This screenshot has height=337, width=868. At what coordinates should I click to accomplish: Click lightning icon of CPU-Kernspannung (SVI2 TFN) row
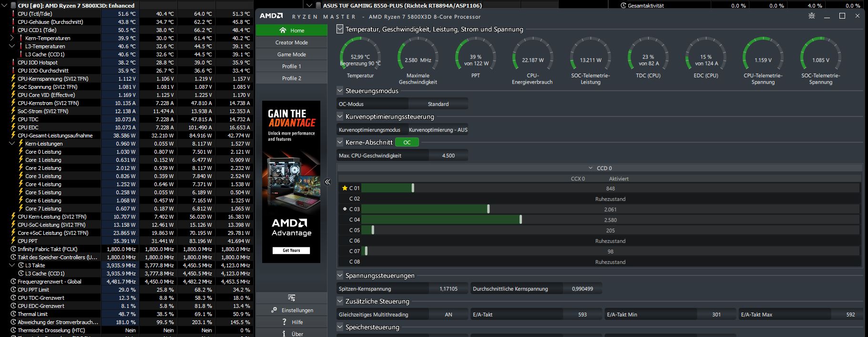click(x=13, y=79)
